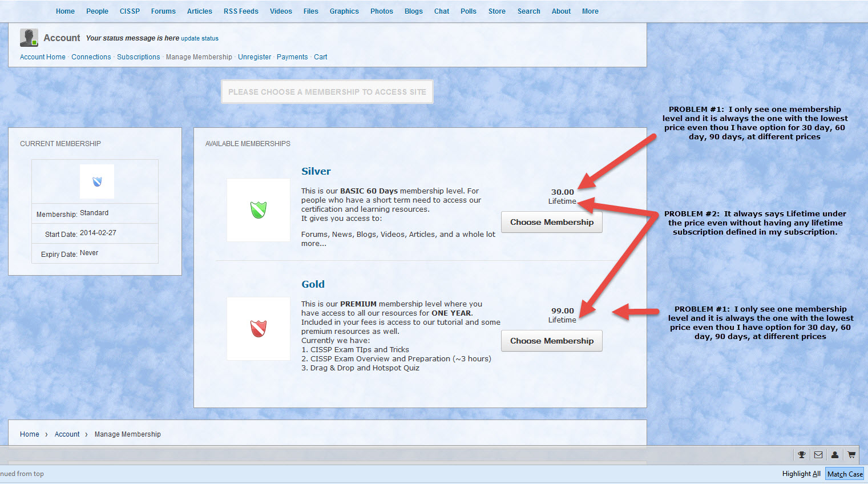868x484 pixels.
Task: Open the Photos menu item
Action: [382, 11]
